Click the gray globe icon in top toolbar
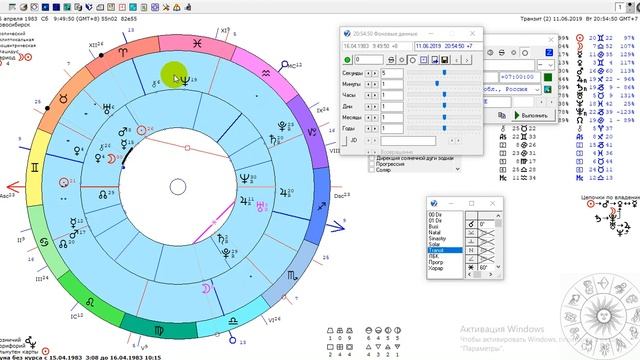 tap(23, 7)
